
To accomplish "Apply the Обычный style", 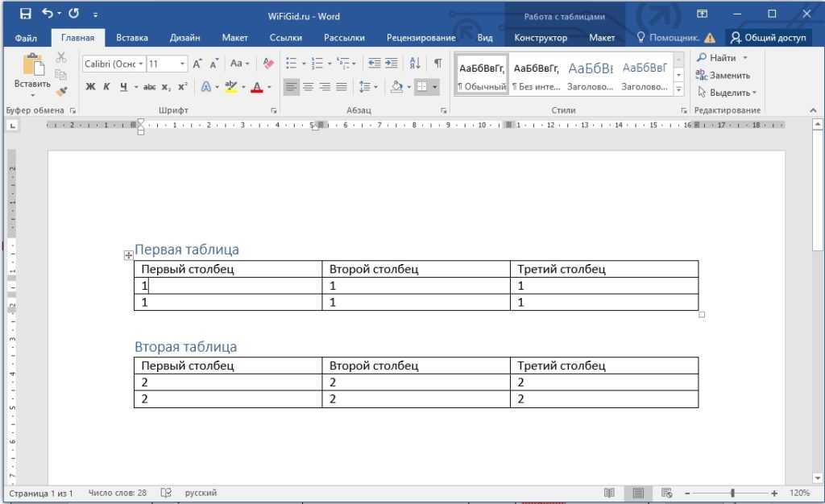I will 482,75.
